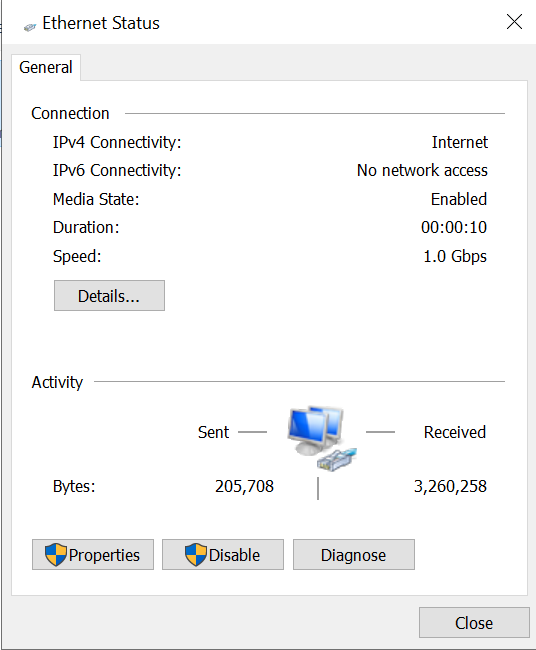Click the Sent bytes count 205,708
Screen dimensions: 536x650
(245, 486)
